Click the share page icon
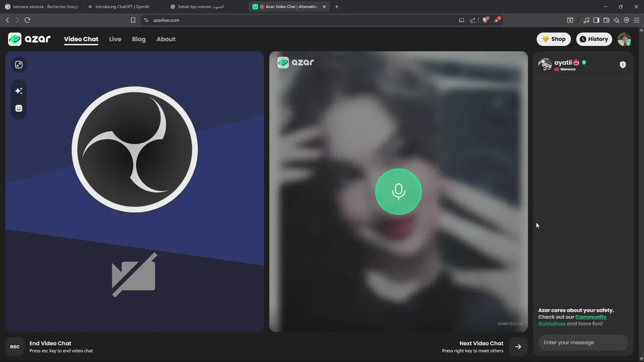 473,20
